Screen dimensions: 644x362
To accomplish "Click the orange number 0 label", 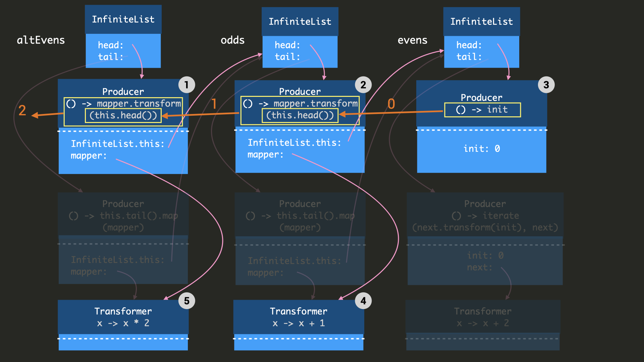I will coord(391,104).
